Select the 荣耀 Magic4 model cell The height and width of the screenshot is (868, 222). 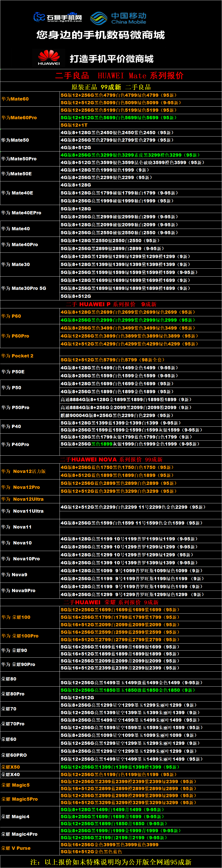30,816
